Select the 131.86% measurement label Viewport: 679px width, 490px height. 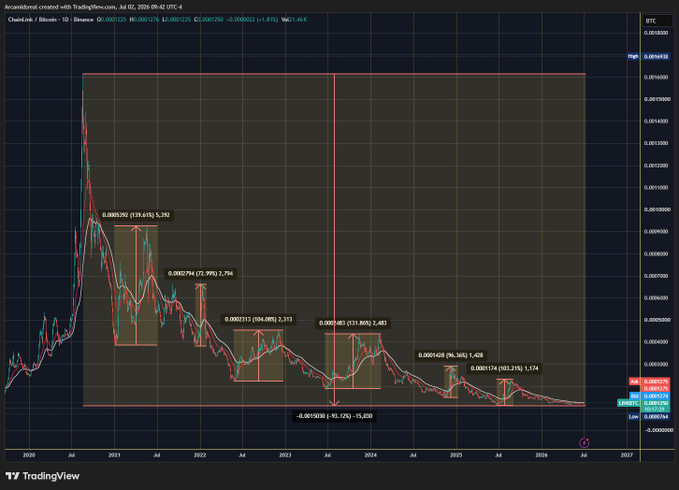[x=353, y=323]
